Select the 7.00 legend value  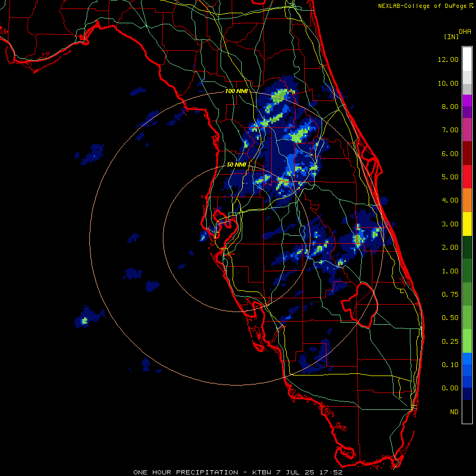[450, 130]
